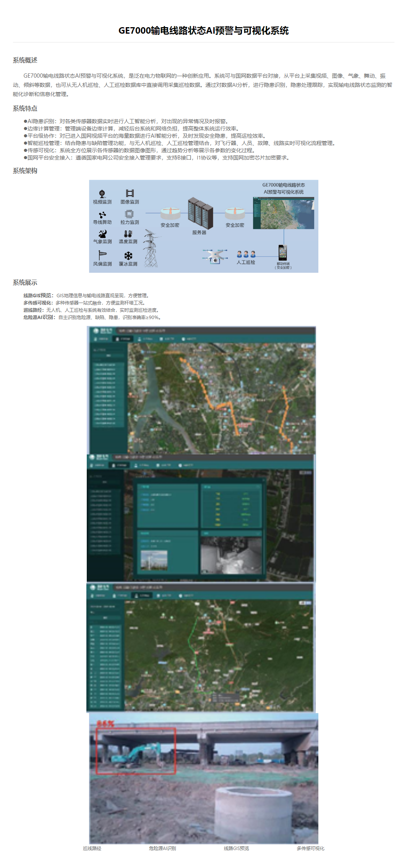Select the 危险源AI识别 caption

coord(162,848)
